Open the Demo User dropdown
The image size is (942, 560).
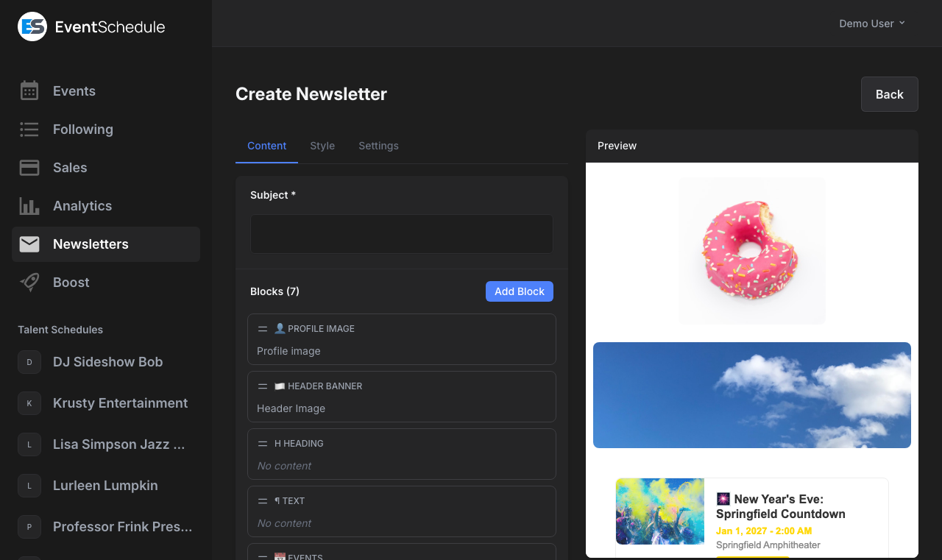click(872, 23)
